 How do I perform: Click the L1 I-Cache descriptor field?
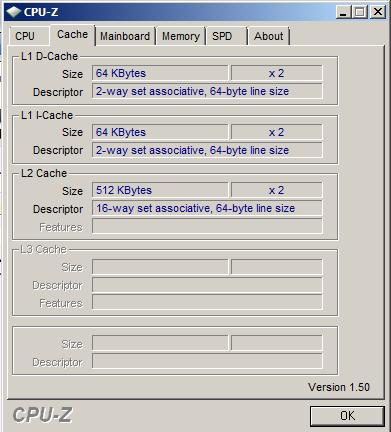pyautogui.click(x=207, y=150)
